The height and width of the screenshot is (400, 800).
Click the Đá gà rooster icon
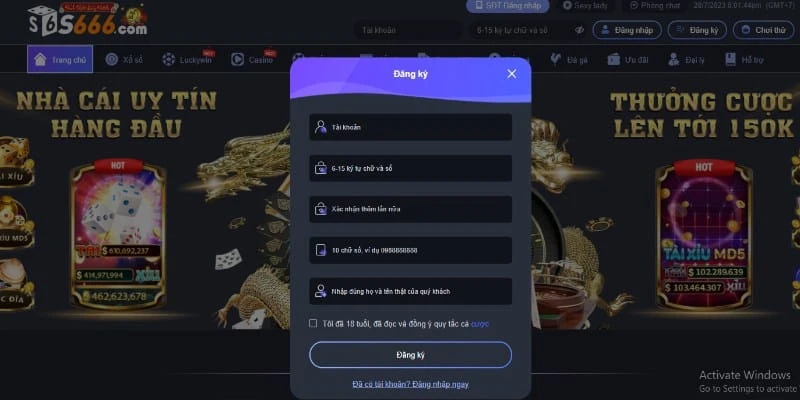pyautogui.click(x=556, y=59)
